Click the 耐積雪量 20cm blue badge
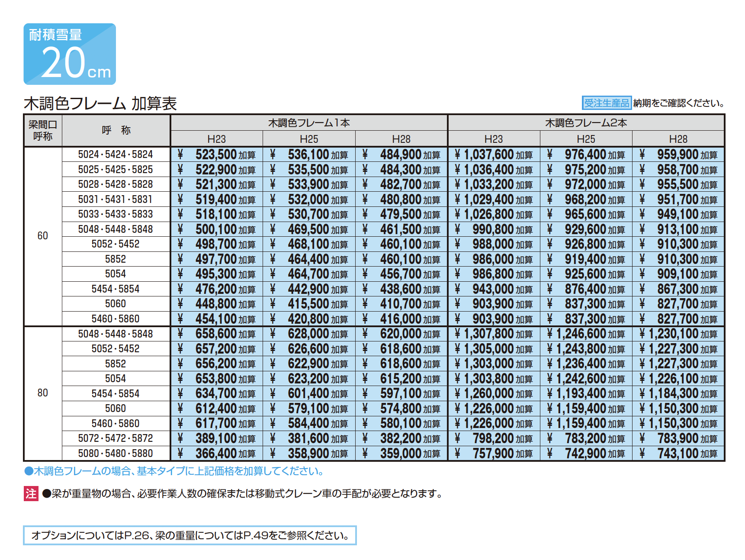This screenshot has width=745, height=560. pos(70,54)
